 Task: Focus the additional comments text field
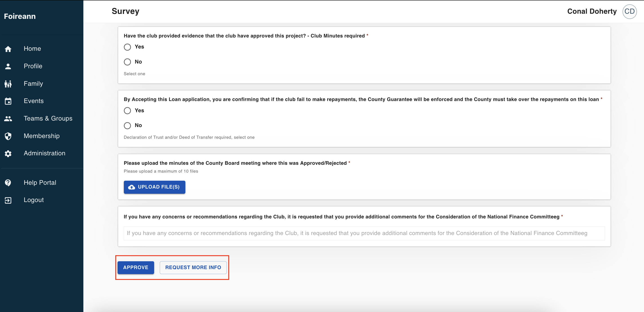pyautogui.click(x=364, y=233)
